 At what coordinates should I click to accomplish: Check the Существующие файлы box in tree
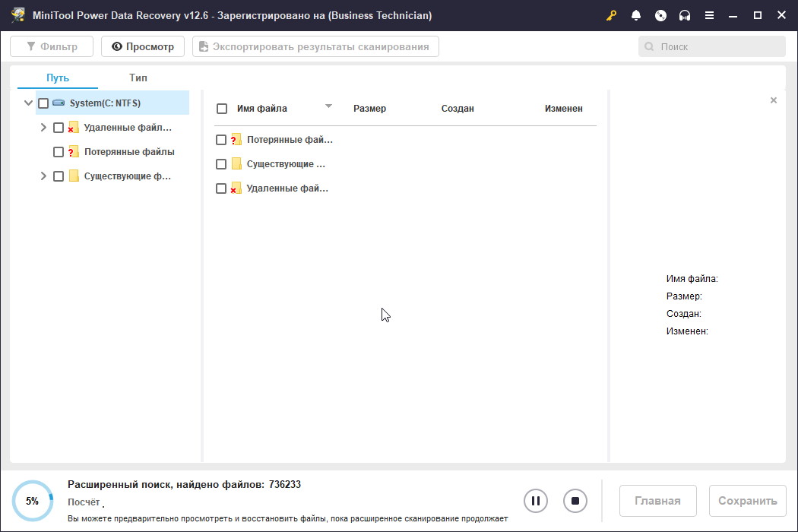tap(59, 176)
